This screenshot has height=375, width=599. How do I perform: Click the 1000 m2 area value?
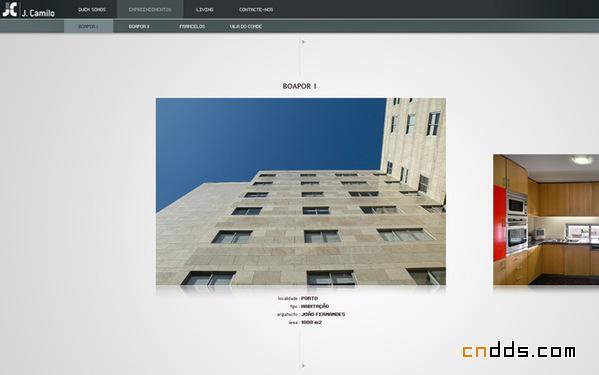[311, 322]
